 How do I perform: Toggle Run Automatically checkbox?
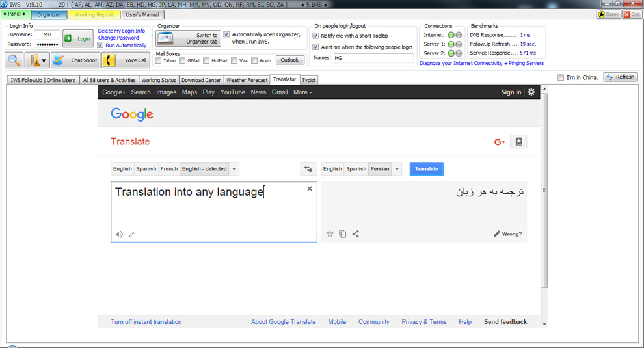pyautogui.click(x=100, y=45)
